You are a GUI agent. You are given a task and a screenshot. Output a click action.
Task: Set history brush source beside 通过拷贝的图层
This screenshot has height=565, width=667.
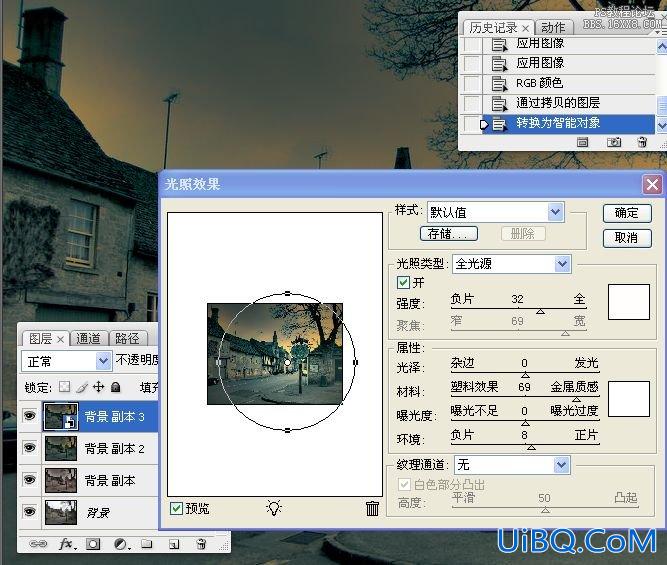click(x=471, y=103)
